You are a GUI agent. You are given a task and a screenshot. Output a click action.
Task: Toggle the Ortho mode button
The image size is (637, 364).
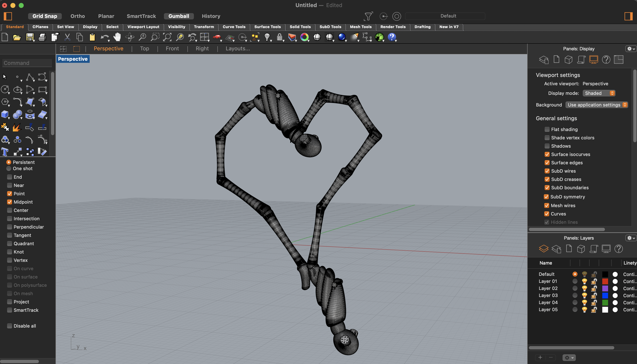[x=78, y=16]
